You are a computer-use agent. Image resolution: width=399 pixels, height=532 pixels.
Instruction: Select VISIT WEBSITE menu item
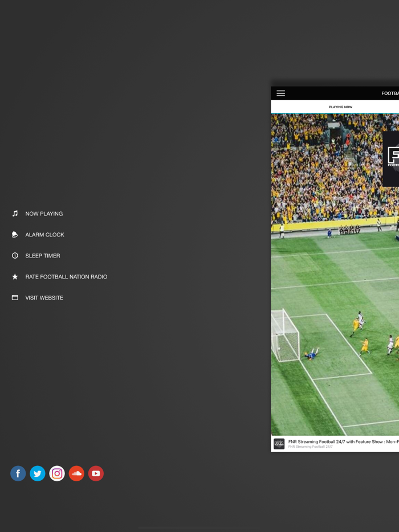pos(44,298)
